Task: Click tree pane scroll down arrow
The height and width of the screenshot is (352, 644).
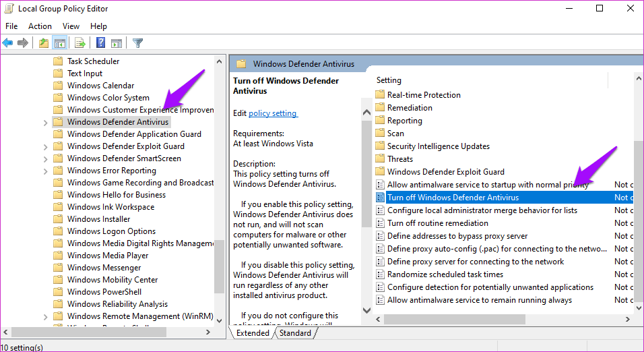Action: pos(220,320)
